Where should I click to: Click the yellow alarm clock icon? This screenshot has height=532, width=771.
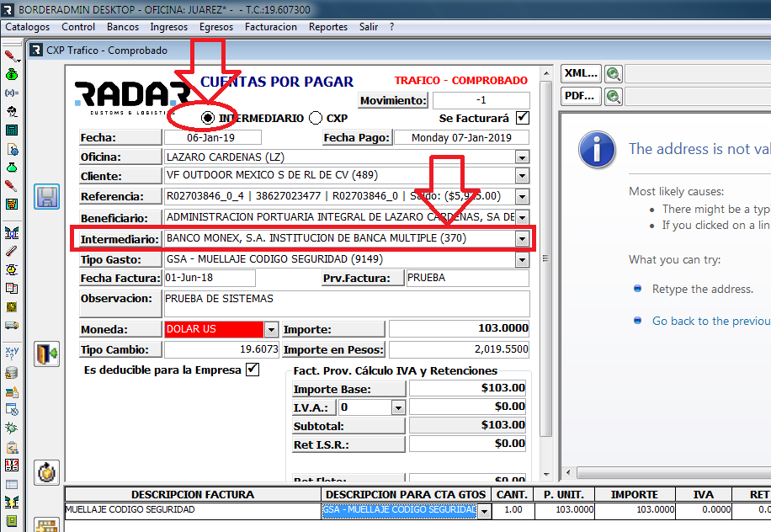(x=12, y=269)
